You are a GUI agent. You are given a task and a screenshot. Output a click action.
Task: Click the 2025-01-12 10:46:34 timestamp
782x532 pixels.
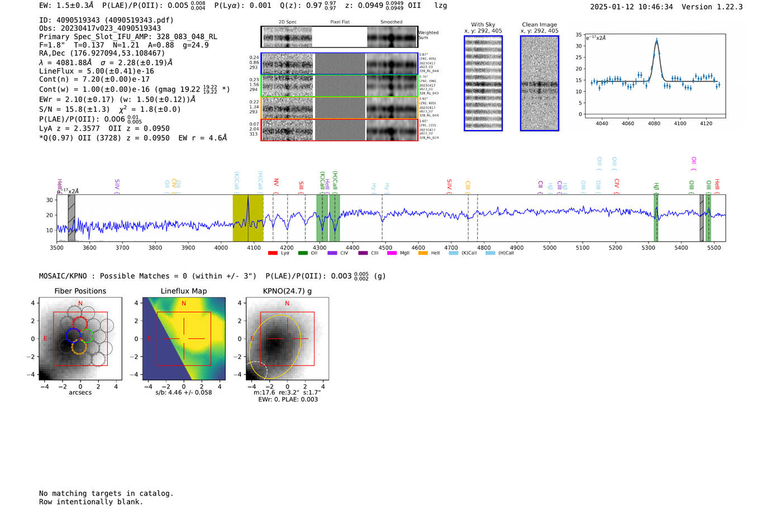632,7
